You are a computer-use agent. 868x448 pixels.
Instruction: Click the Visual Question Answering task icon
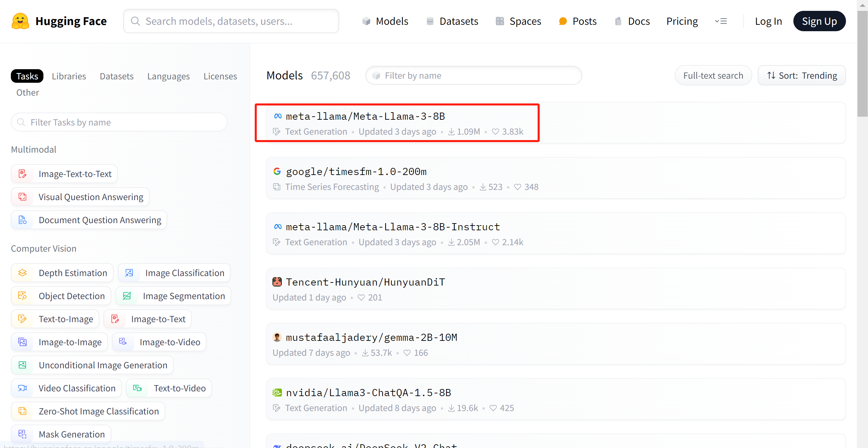pyautogui.click(x=22, y=197)
